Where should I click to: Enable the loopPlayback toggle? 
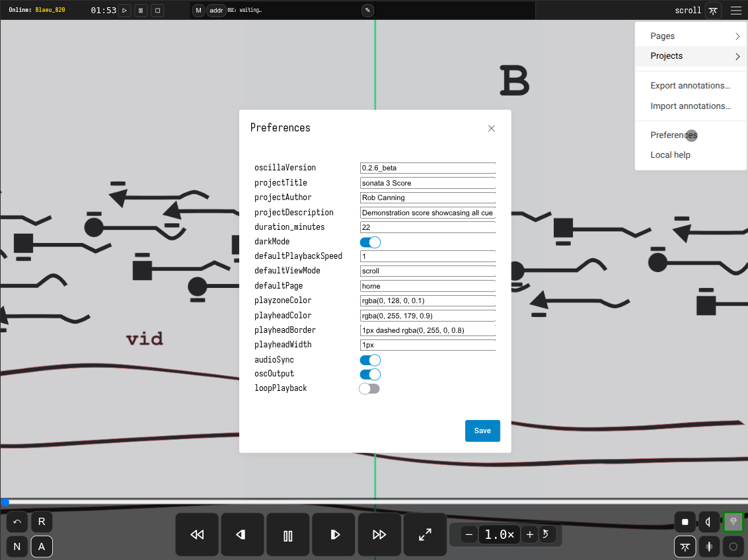point(369,389)
